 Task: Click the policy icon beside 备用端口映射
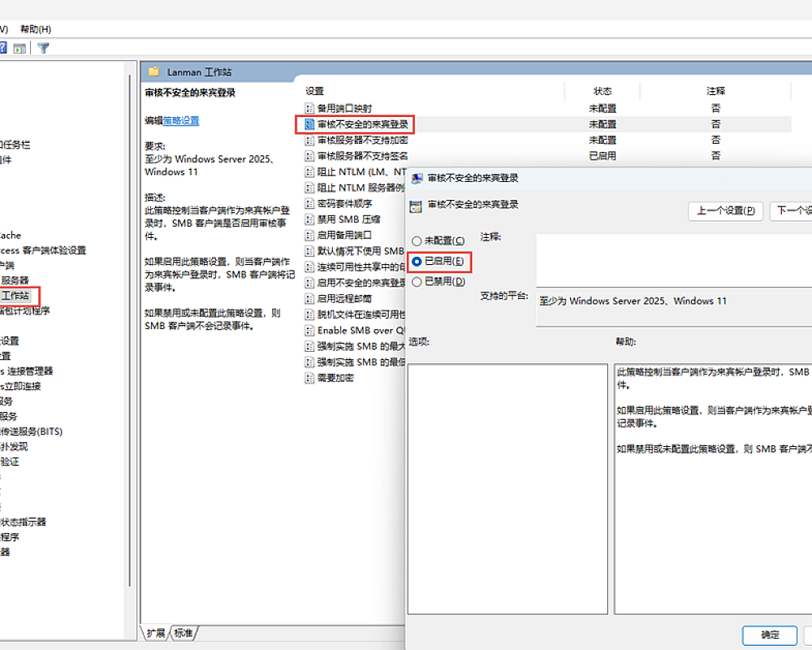pyautogui.click(x=309, y=108)
